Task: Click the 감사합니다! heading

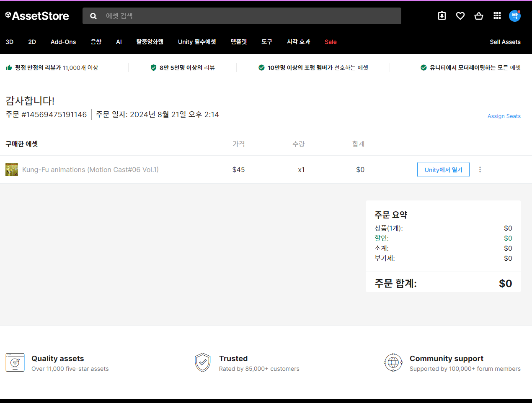Action: (x=30, y=100)
